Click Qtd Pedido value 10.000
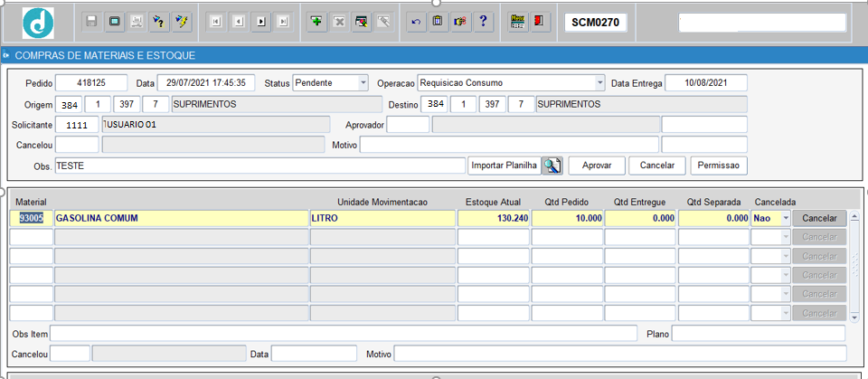868x379 pixels. pos(568,218)
